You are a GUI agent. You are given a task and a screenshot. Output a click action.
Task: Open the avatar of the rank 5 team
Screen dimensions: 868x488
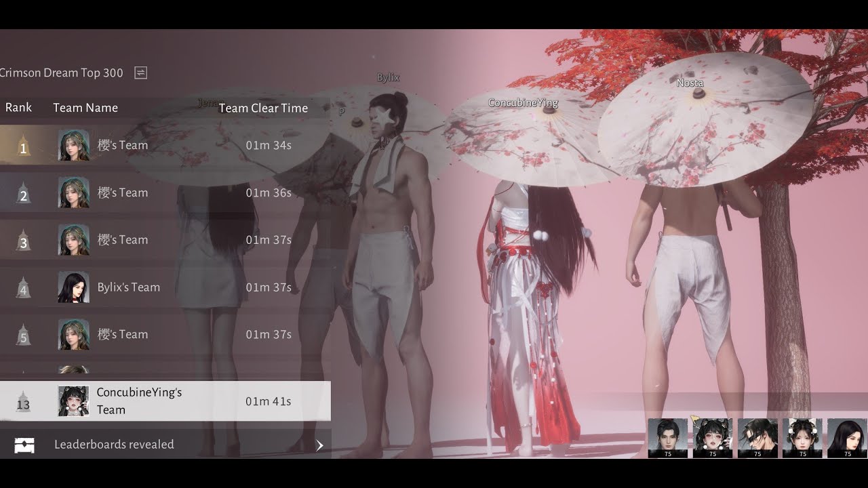tap(74, 335)
